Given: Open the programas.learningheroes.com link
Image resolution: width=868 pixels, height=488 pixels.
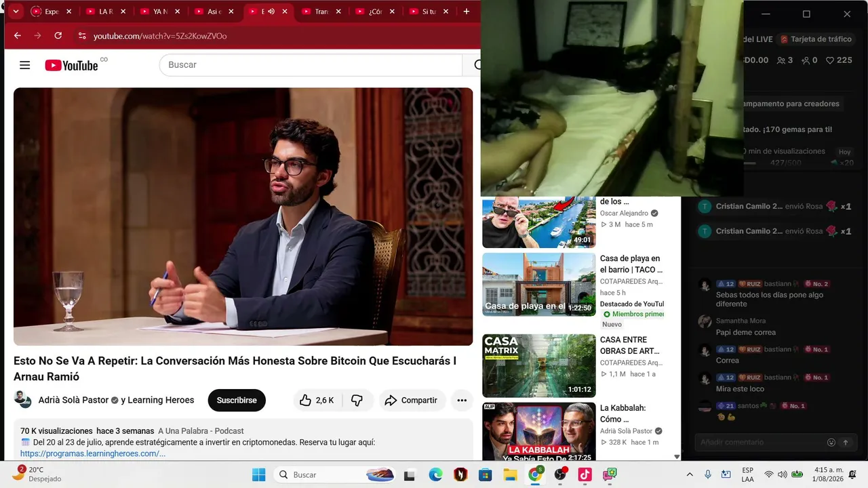Looking at the screenshot, I should [x=93, y=453].
